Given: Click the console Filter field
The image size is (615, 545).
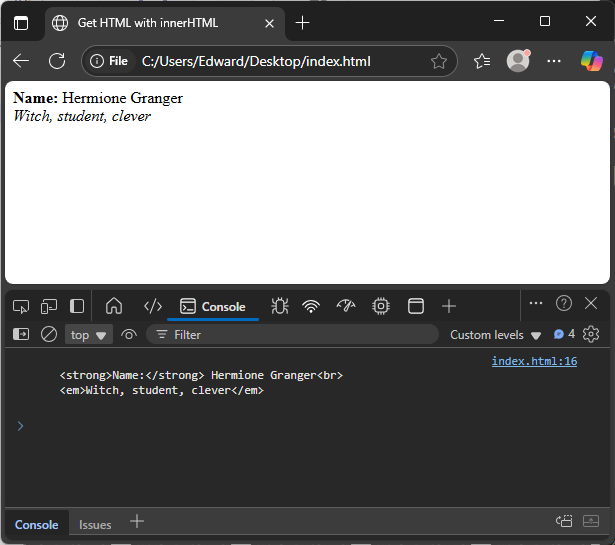Looking at the screenshot, I should coord(292,334).
